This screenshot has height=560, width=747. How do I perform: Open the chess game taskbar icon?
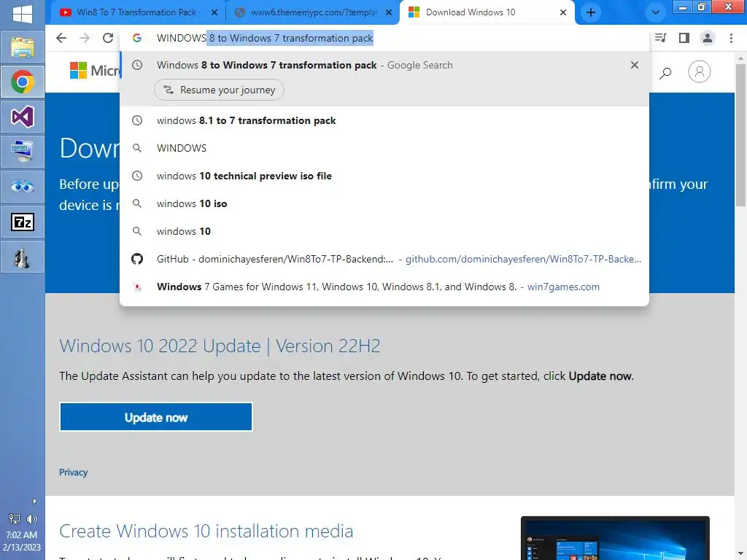coord(23,257)
